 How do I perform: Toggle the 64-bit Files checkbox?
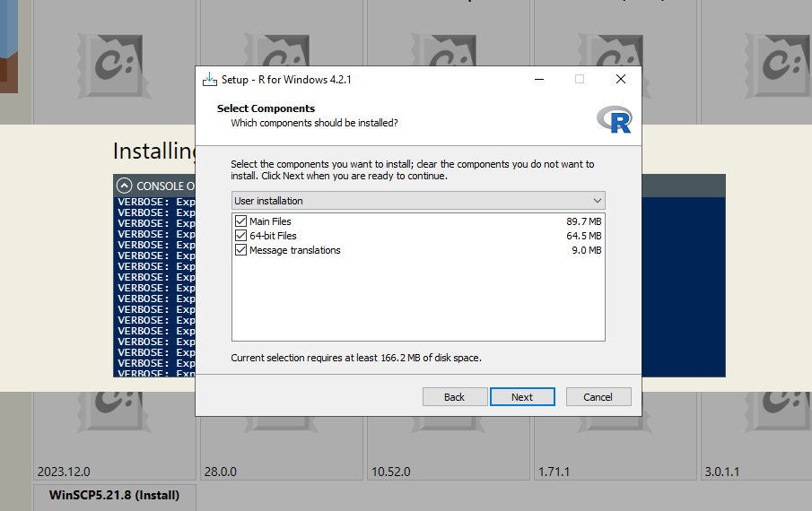click(240, 236)
